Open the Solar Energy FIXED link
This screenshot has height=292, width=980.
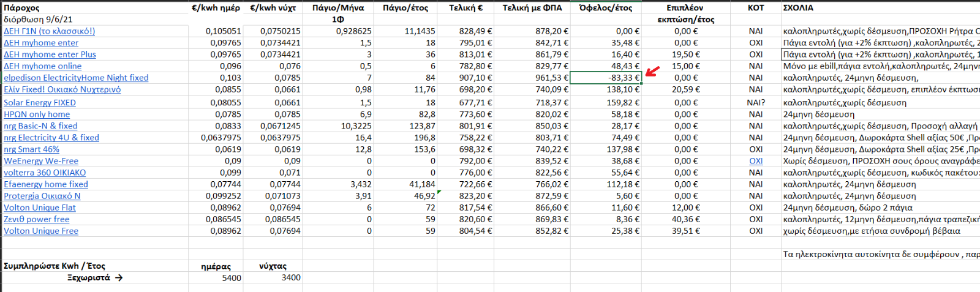40,103
